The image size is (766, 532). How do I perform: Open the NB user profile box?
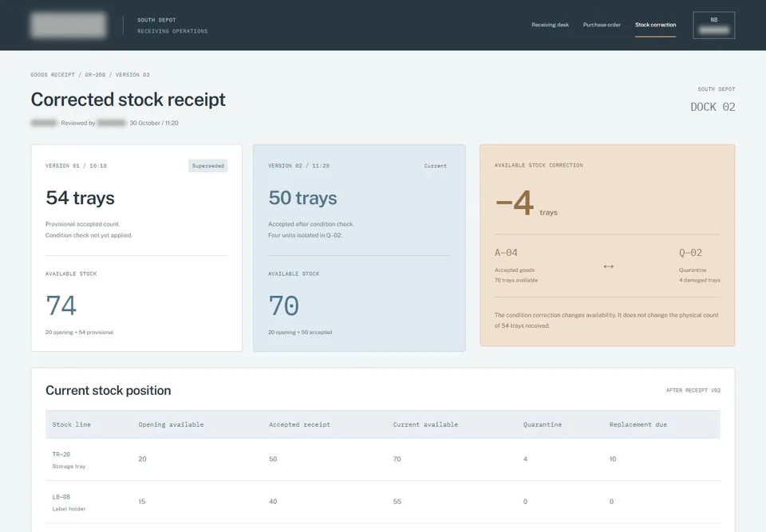coord(713,26)
